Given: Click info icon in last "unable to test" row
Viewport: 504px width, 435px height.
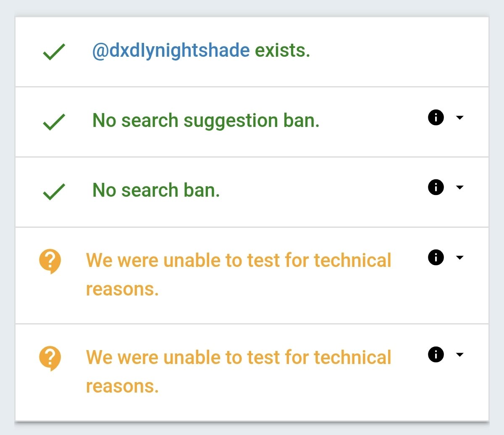Looking at the screenshot, I should click(436, 355).
